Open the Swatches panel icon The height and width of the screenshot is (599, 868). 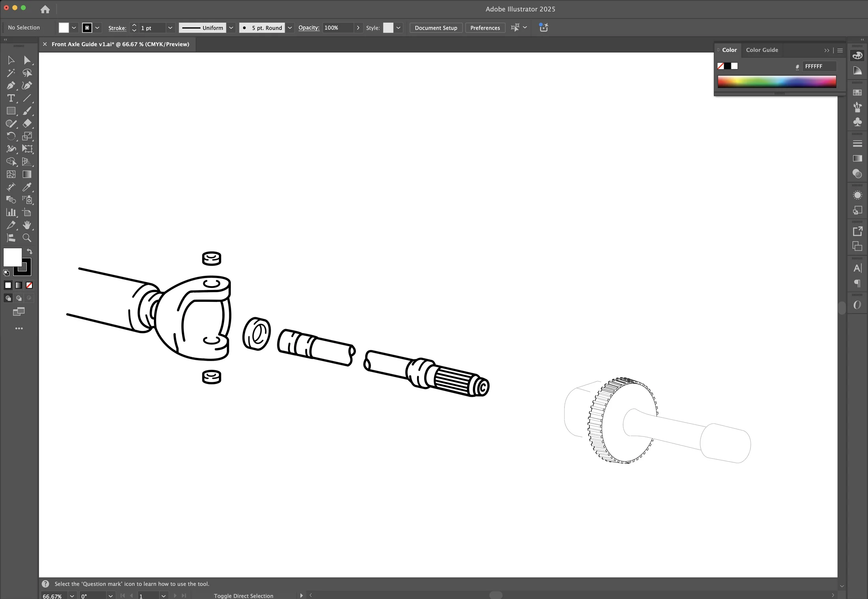click(x=857, y=92)
